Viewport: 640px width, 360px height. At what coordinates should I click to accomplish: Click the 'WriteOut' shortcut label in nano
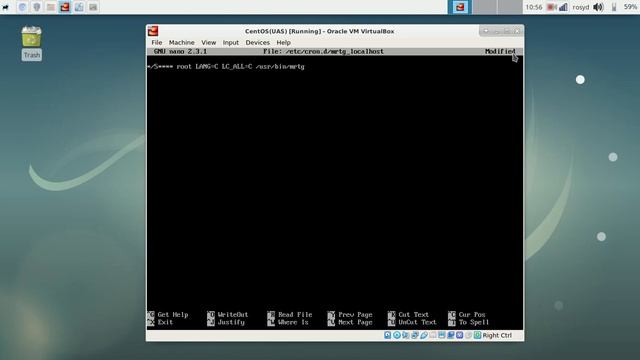[x=233, y=315]
